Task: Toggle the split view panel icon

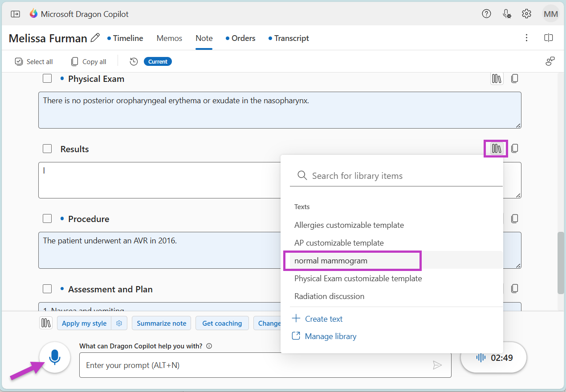Action: tap(549, 38)
